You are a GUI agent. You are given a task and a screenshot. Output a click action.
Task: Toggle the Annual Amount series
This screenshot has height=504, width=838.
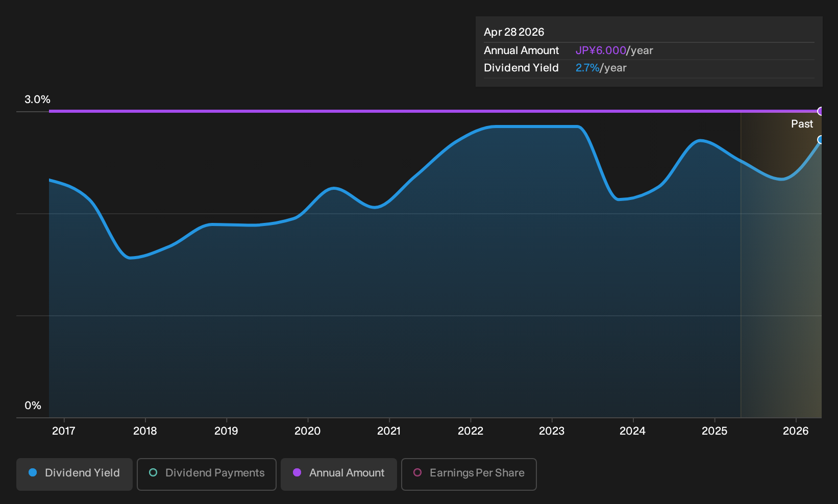339,474
